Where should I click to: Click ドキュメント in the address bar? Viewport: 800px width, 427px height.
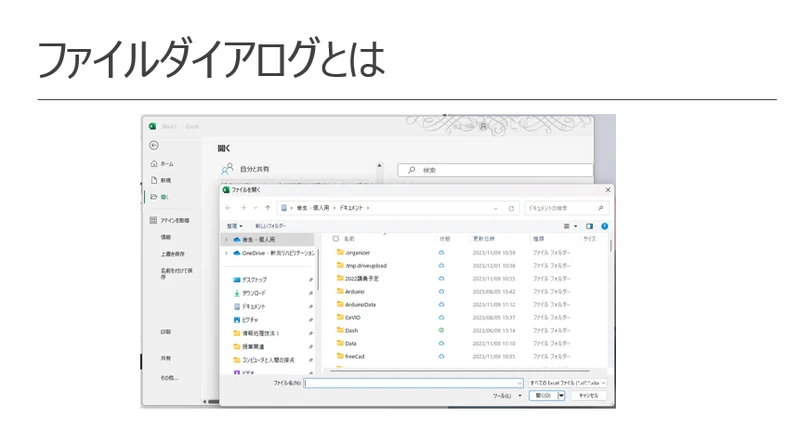coord(351,208)
